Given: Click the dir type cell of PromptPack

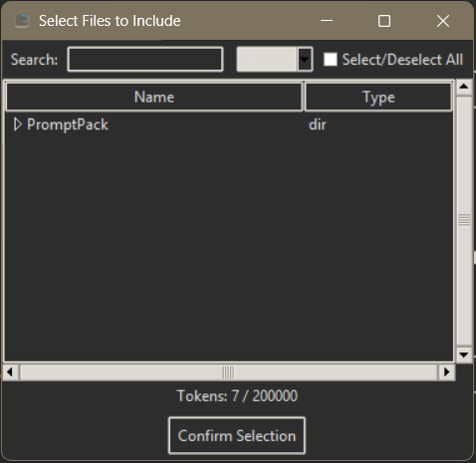Looking at the screenshot, I should (x=318, y=124).
